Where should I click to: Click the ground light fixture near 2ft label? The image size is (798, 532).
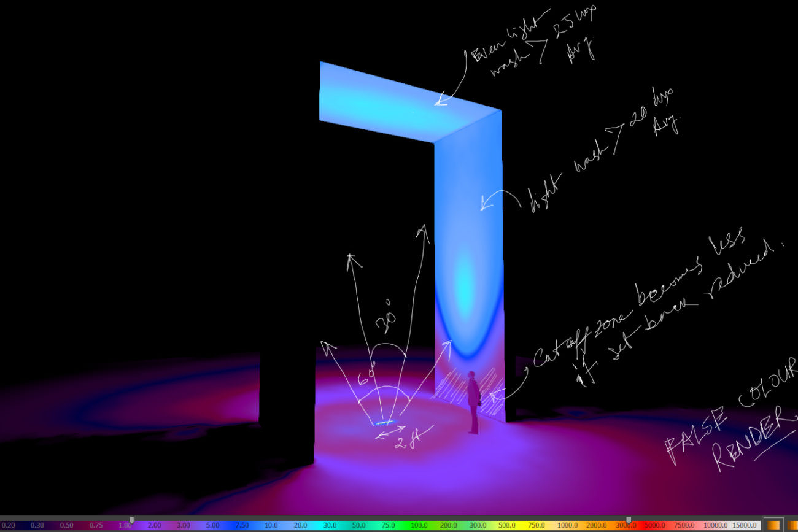pos(384,422)
